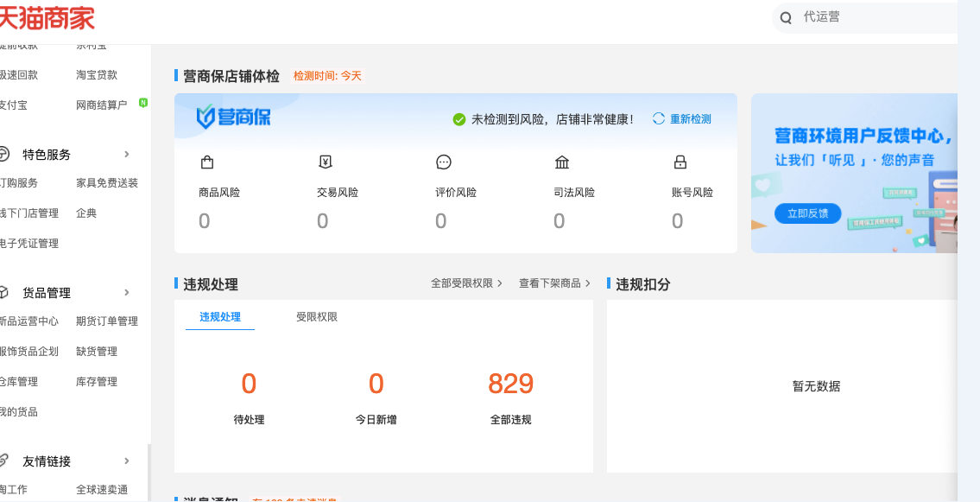Screen dimensions: 980x502
Task: Select 家具免费送装 in the sidebar
Action: tap(107, 183)
